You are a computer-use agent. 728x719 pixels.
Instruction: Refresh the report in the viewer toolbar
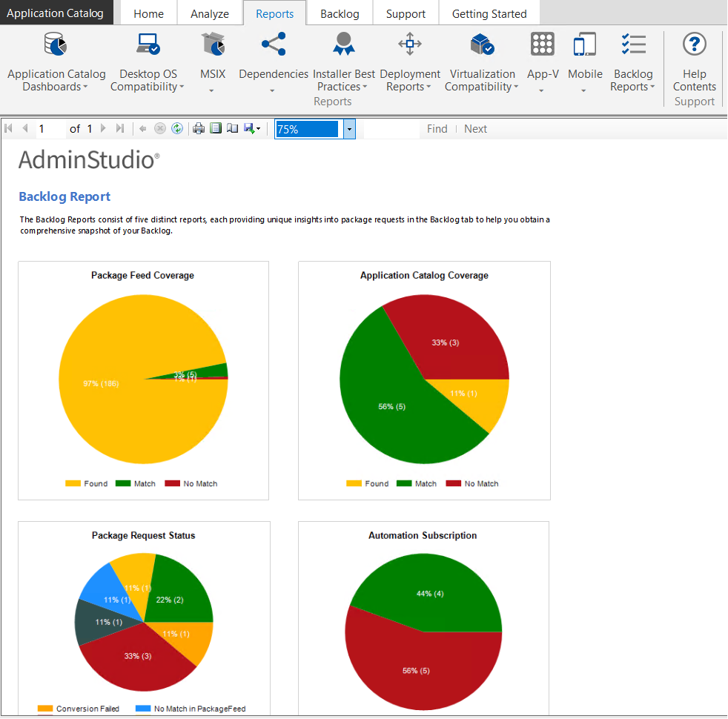[177, 129]
